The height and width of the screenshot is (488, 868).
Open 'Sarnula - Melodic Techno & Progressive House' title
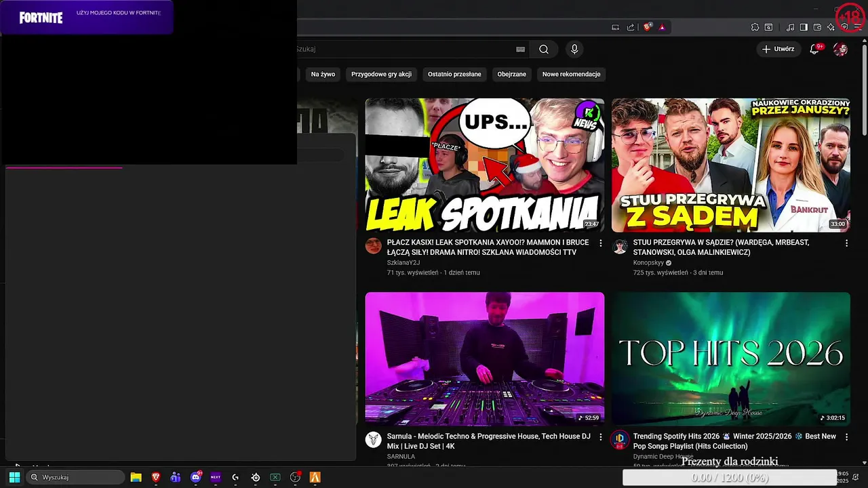488,441
